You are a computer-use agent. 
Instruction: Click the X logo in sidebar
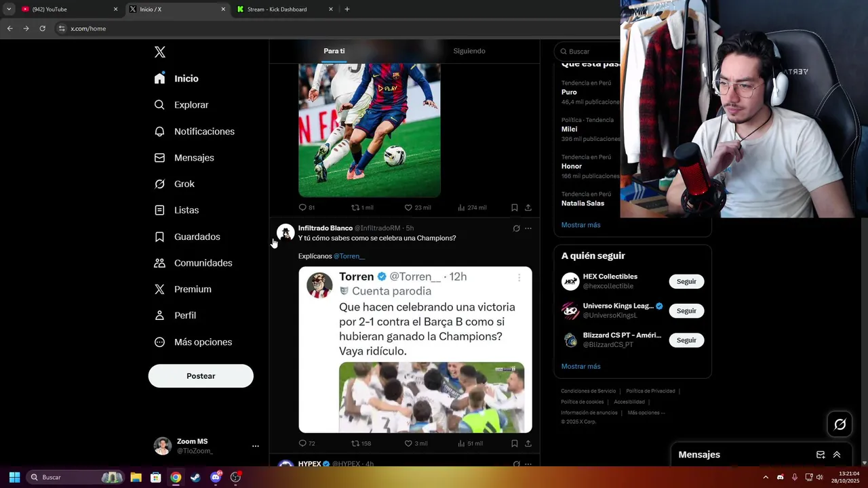(x=160, y=52)
